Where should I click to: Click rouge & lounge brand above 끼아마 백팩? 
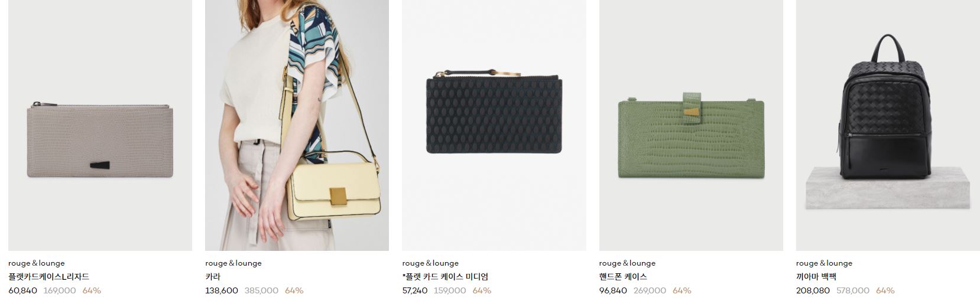click(x=824, y=263)
